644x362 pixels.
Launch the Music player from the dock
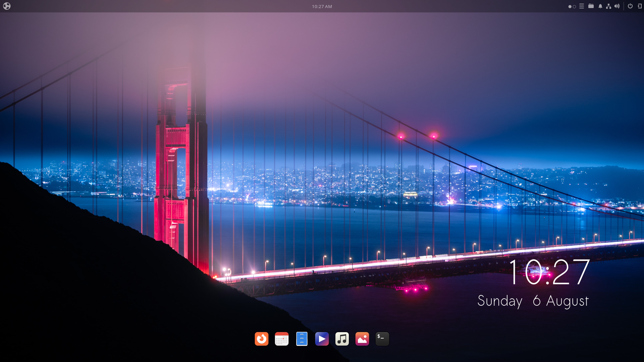(x=342, y=339)
